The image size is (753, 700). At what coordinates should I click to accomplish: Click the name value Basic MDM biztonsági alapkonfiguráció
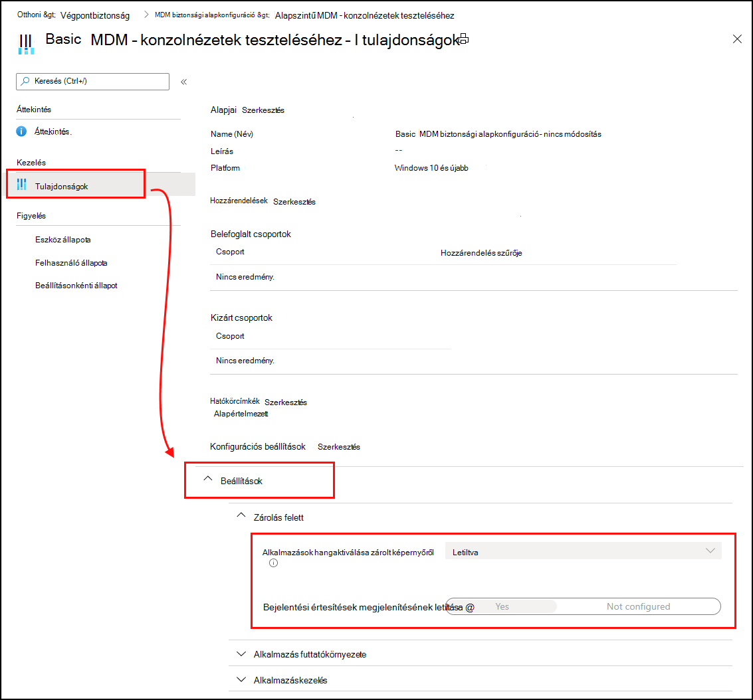pyautogui.click(x=498, y=134)
